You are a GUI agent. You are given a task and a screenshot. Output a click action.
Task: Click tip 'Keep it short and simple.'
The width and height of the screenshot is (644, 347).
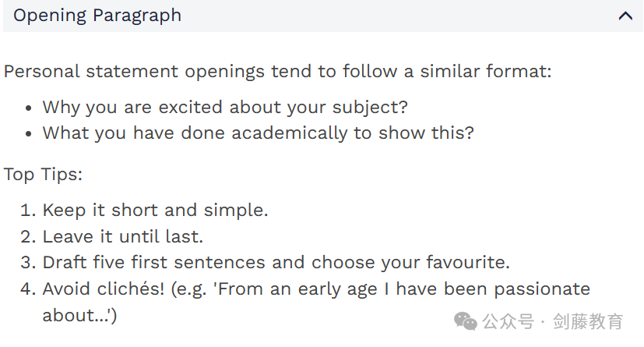(155, 210)
